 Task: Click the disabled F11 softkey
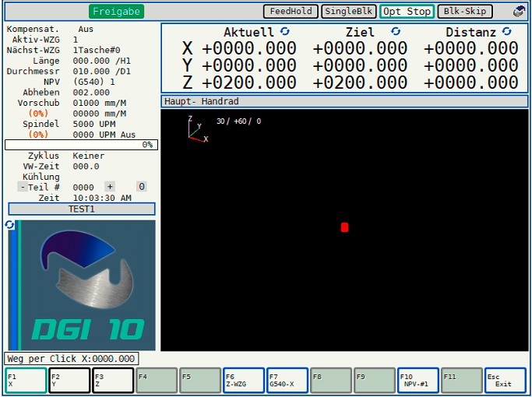coord(461,381)
